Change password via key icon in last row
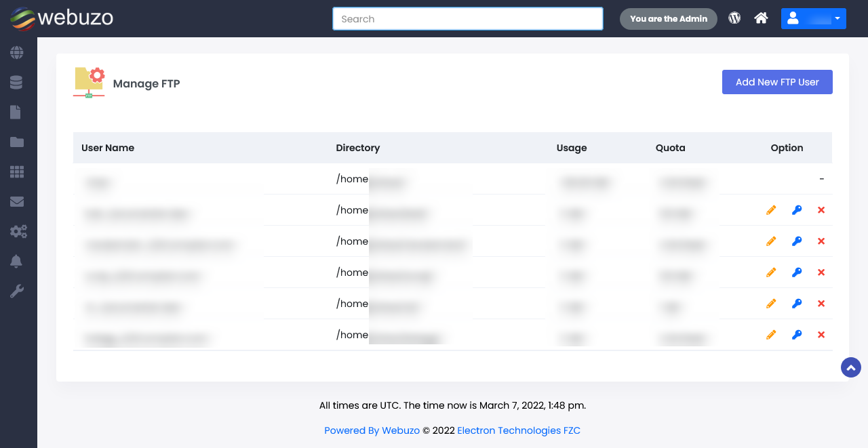868x448 pixels. (x=797, y=335)
